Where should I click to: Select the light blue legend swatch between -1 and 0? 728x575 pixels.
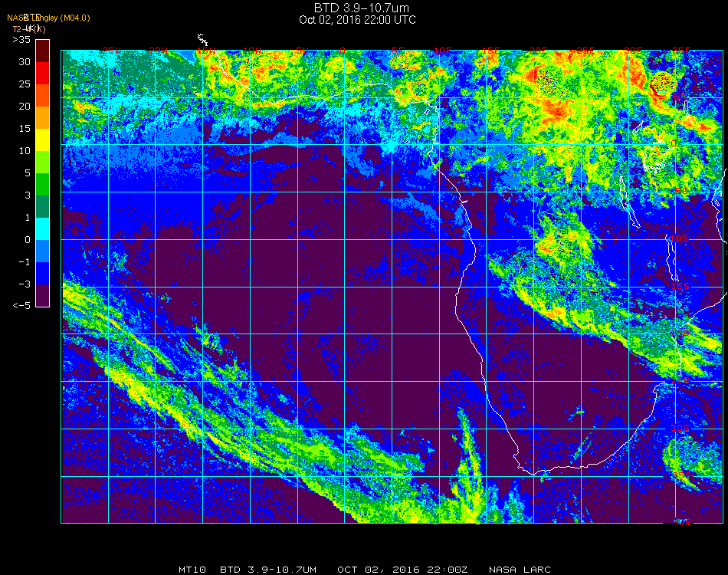pyautogui.click(x=43, y=251)
